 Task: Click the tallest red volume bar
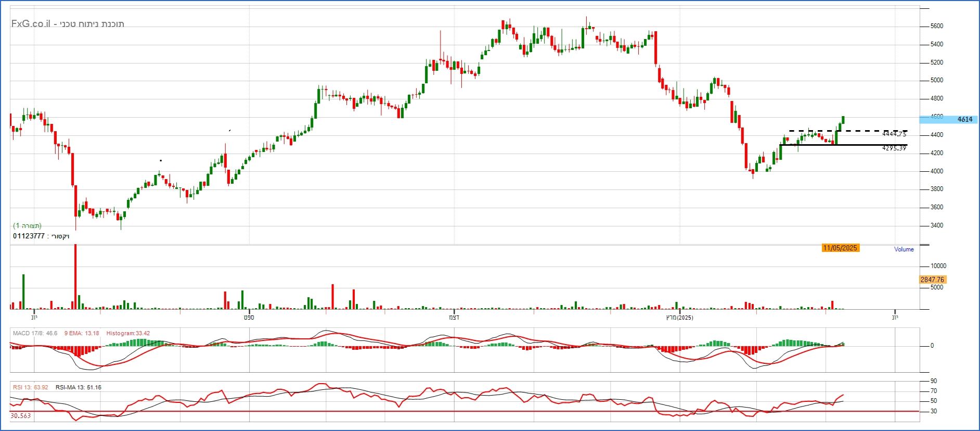[x=75, y=276]
